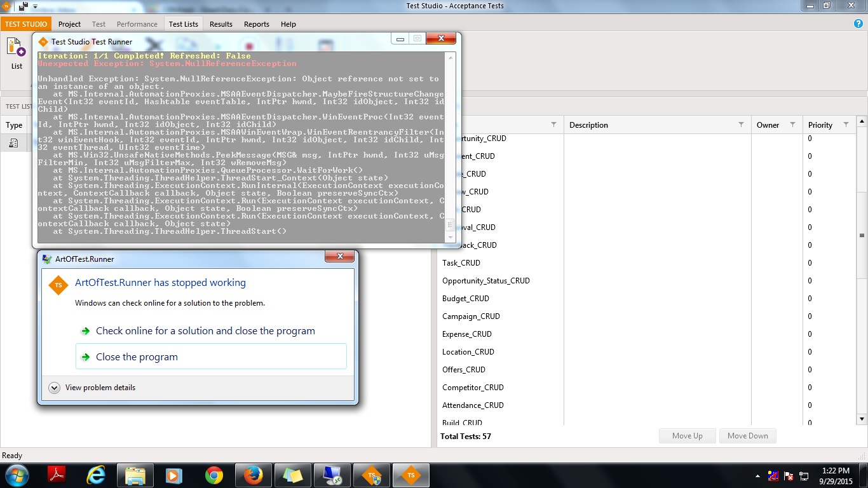Open the Reports tab

click(257, 24)
